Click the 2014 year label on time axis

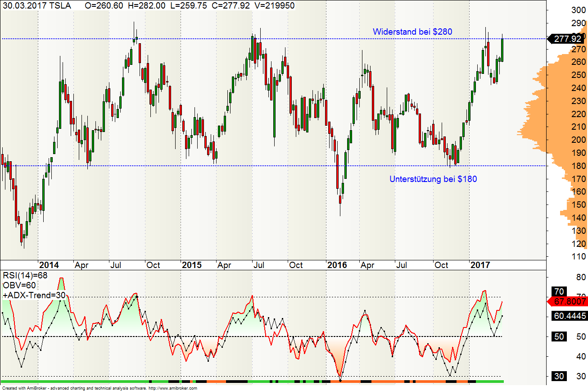pyautogui.click(x=49, y=265)
